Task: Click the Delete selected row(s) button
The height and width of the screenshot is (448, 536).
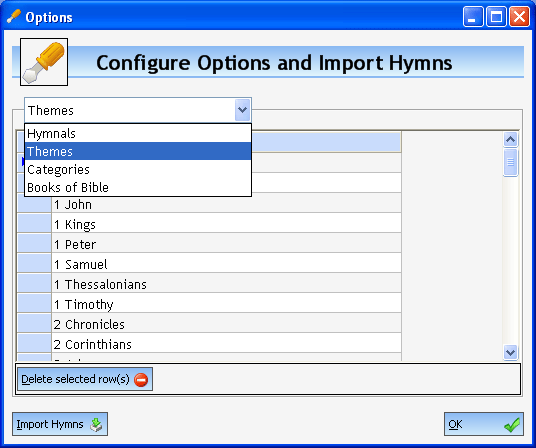Action: 85,379
